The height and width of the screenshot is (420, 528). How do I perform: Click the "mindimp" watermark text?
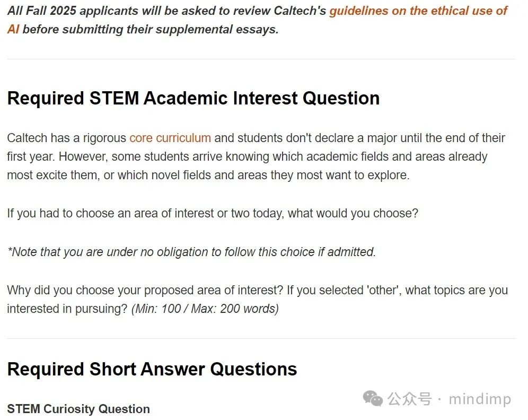(x=480, y=399)
